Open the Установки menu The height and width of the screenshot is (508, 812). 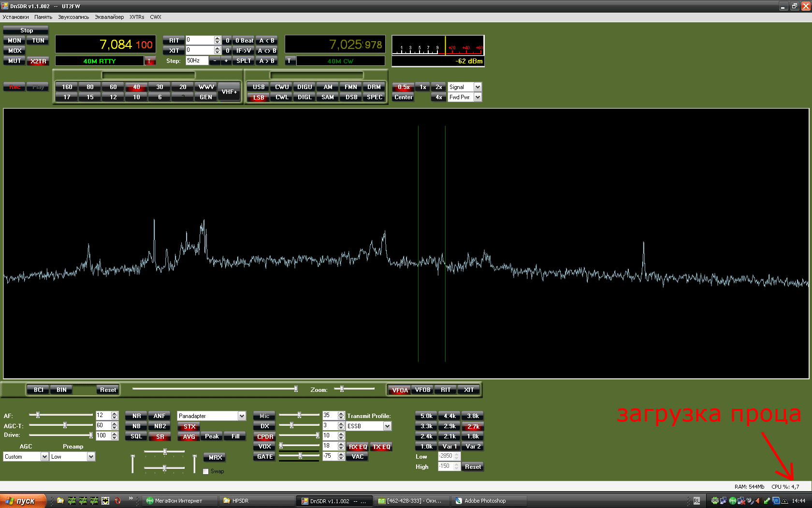15,17
